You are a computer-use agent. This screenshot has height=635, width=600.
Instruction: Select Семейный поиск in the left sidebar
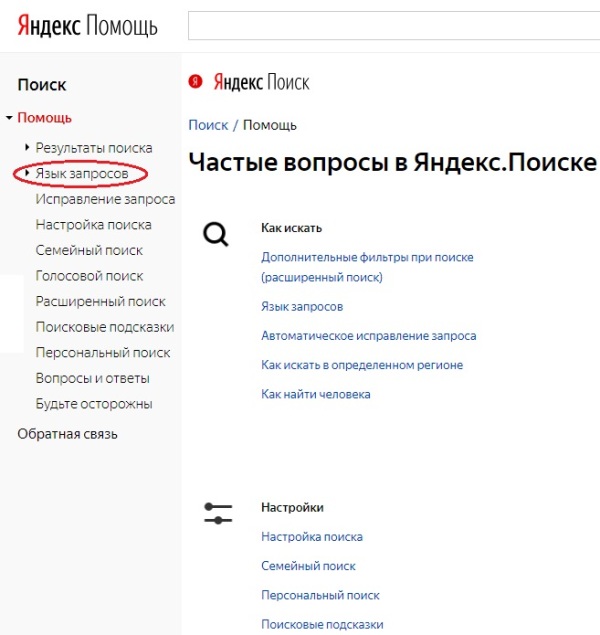pyautogui.click(x=89, y=250)
